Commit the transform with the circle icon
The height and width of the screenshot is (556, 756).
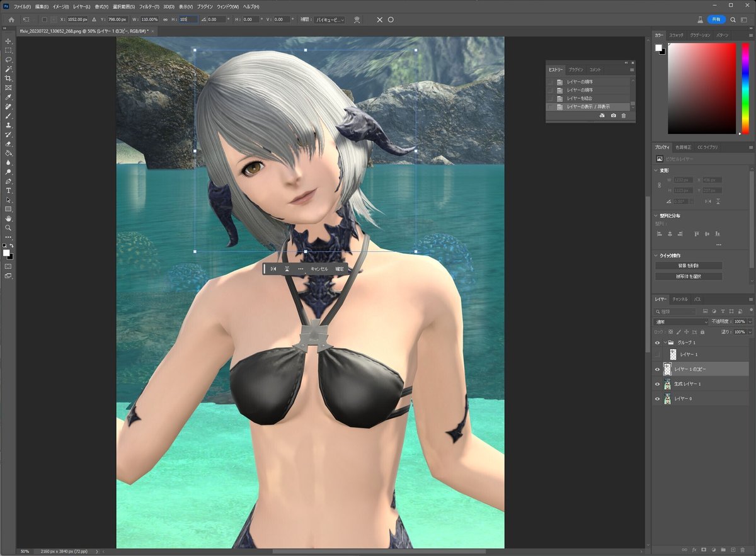point(391,20)
